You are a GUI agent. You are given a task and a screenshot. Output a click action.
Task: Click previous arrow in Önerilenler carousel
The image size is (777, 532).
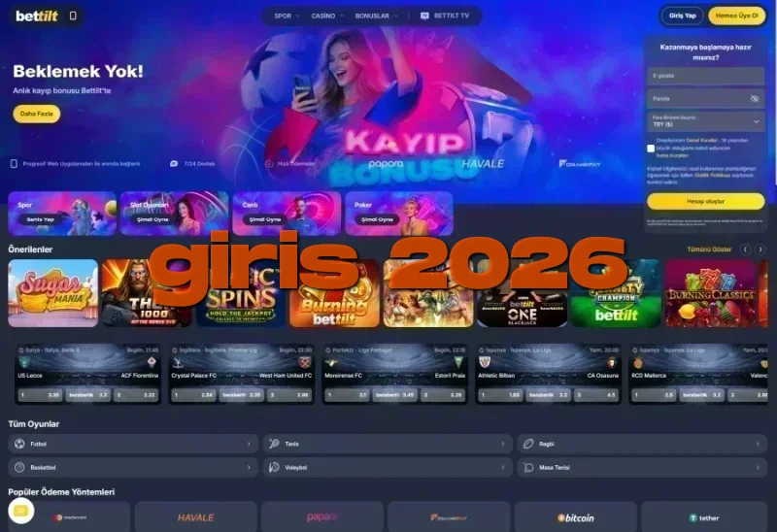click(x=745, y=249)
